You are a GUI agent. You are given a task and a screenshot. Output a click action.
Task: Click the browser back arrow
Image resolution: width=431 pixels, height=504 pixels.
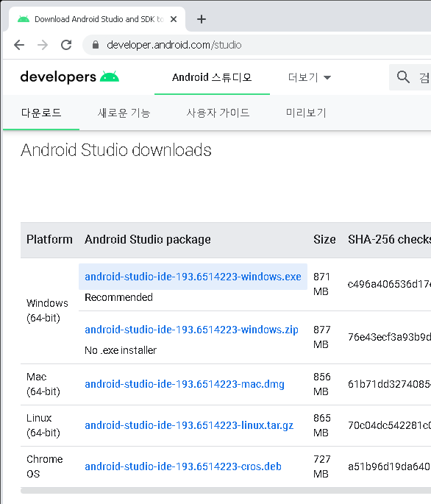[x=19, y=45]
